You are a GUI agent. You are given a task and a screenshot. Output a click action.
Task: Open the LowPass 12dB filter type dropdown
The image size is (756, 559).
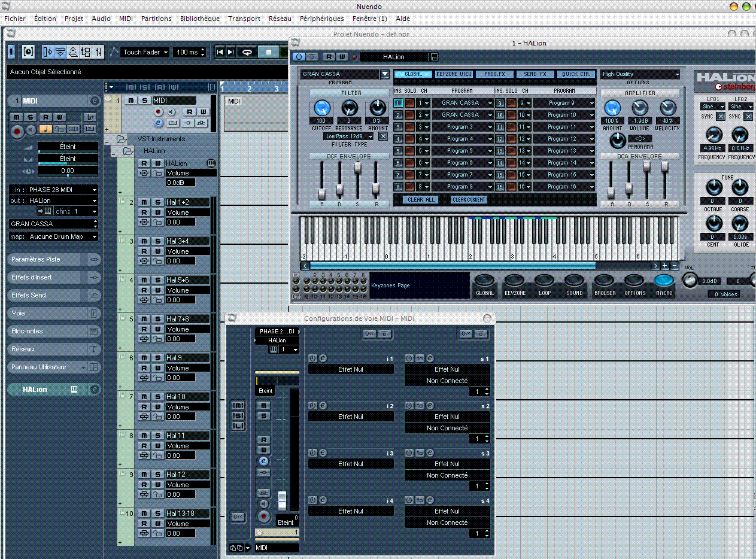(348, 136)
